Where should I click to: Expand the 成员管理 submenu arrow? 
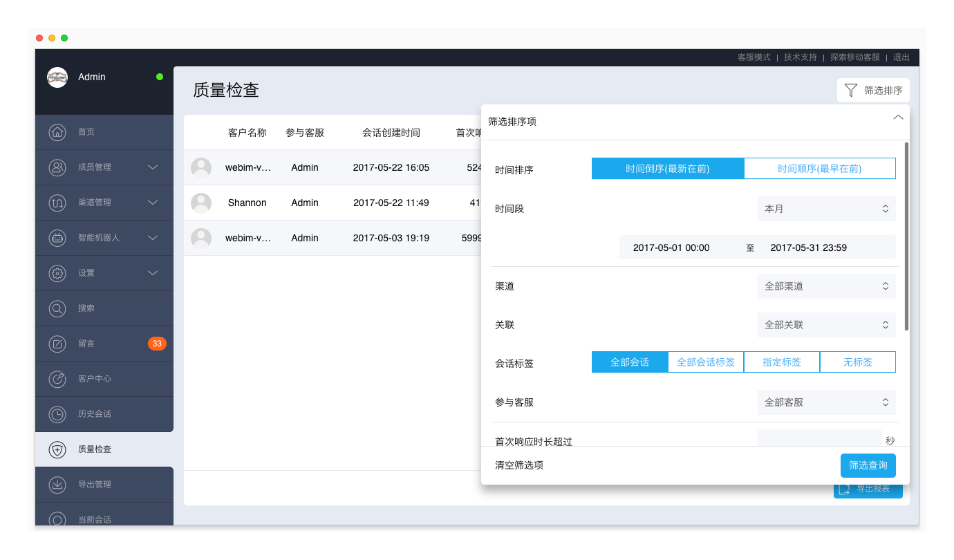click(x=153, y=167)
